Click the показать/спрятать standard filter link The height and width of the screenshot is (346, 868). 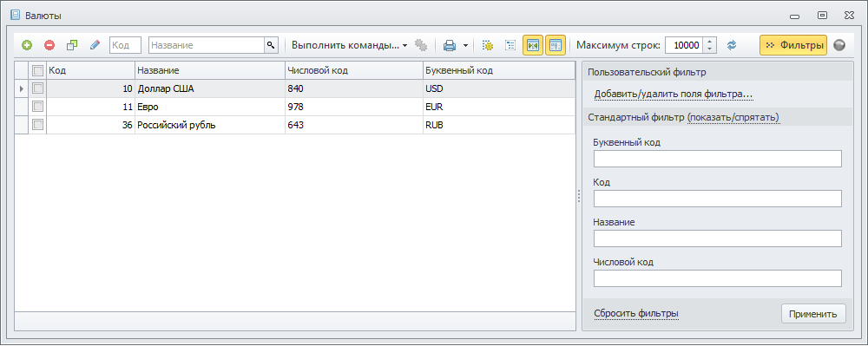(x=734, y=117)
